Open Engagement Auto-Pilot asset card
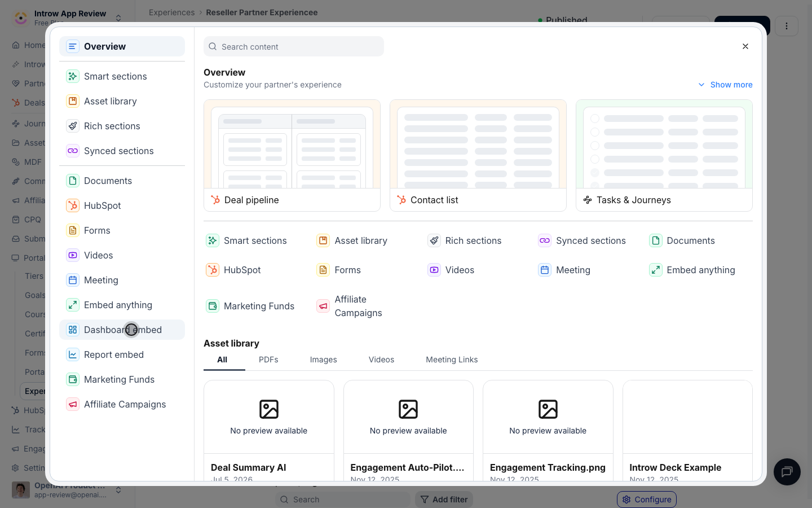The height and width of the screenshot is (508, 812). tap(408, 430)
